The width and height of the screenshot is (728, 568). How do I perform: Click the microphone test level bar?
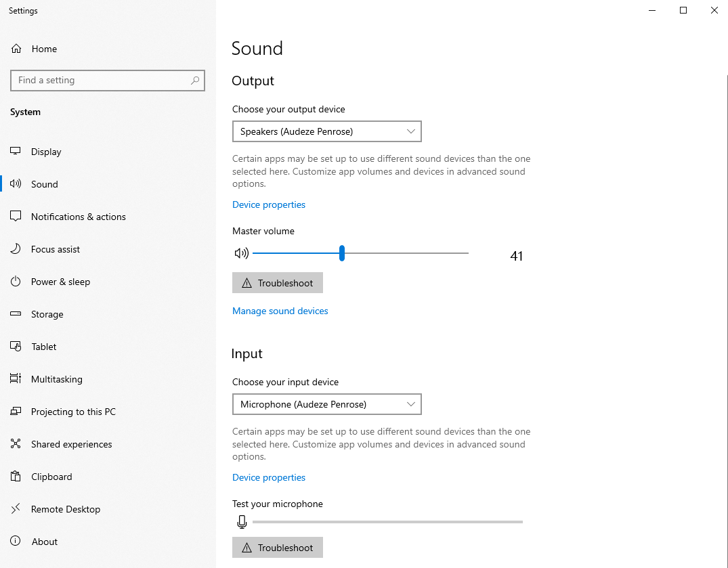(387, 522)
